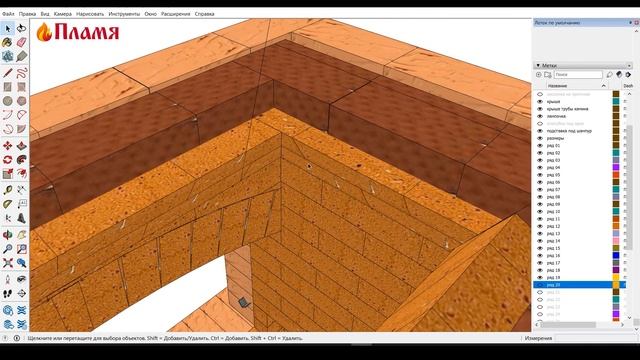Select the arrow Select tool
This screenshot has width=640, height=360.
(x=8, y=28)
